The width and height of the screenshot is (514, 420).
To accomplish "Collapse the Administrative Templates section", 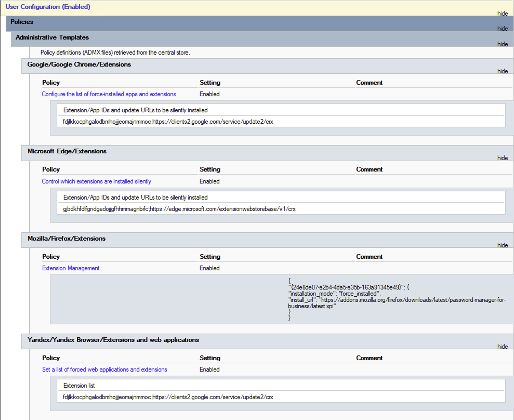I will (502, 44).
